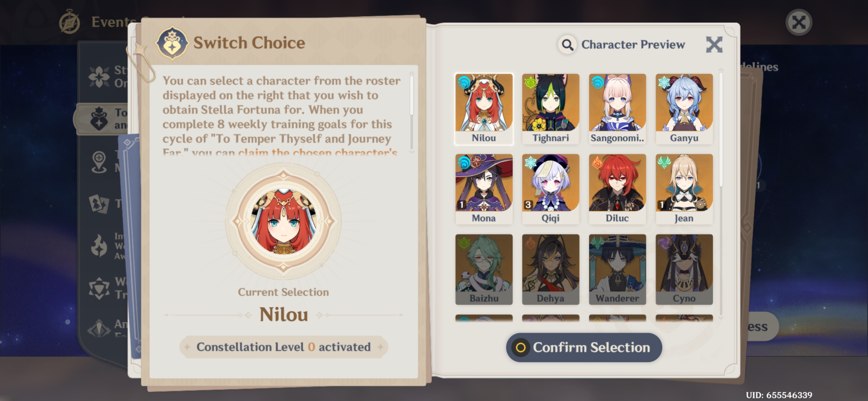Pick Jean from the roster
This screenshot has height=401, width=868.
684,189
